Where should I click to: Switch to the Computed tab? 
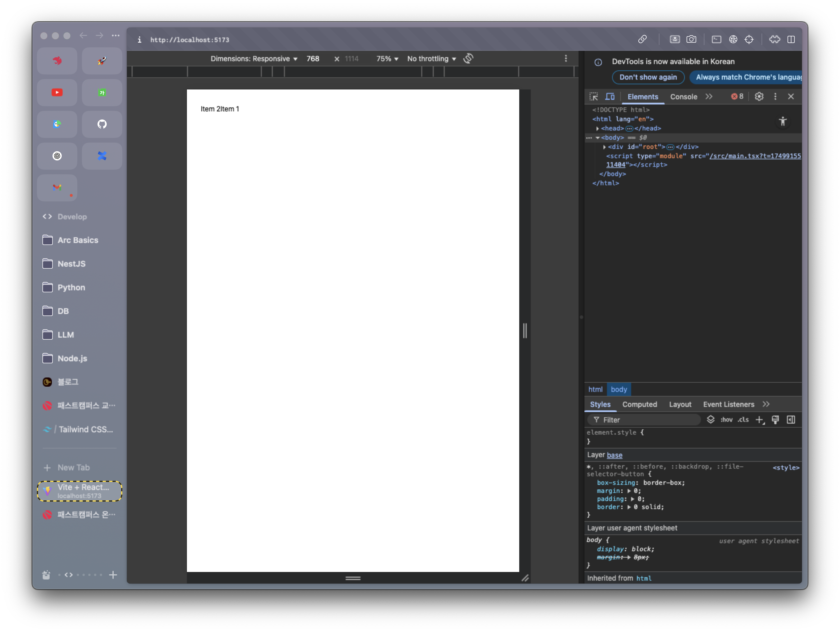click(640, 405)
